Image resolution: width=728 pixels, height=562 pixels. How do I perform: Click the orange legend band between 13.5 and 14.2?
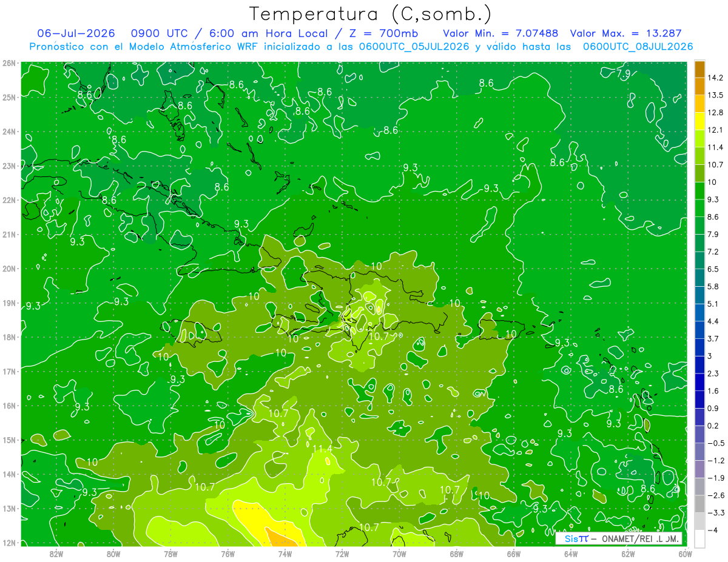click(699, 86)
